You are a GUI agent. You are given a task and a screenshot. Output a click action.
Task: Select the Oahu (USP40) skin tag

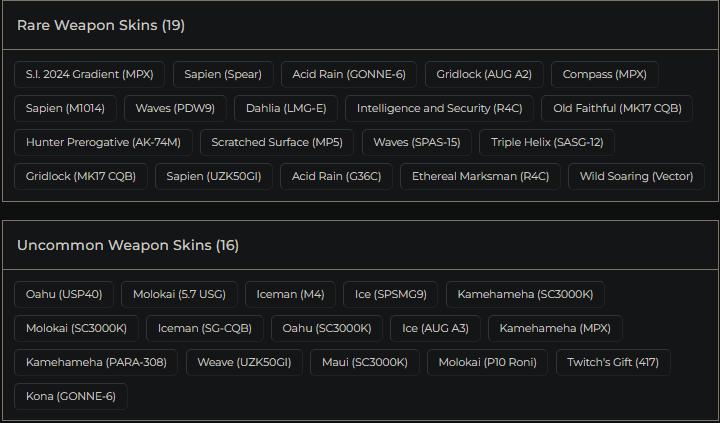(x=64, y=294)
